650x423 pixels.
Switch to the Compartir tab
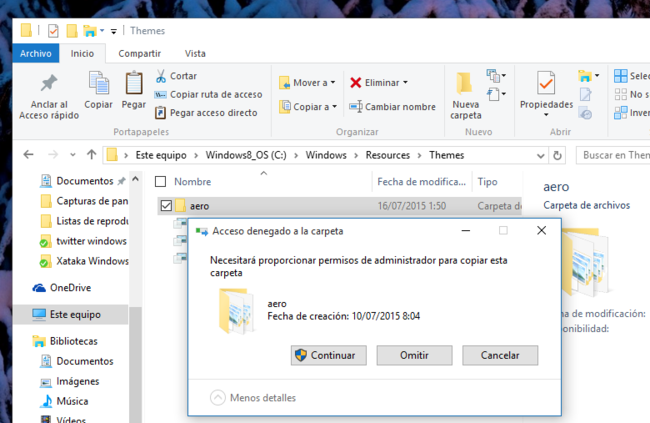coord(140,53)
